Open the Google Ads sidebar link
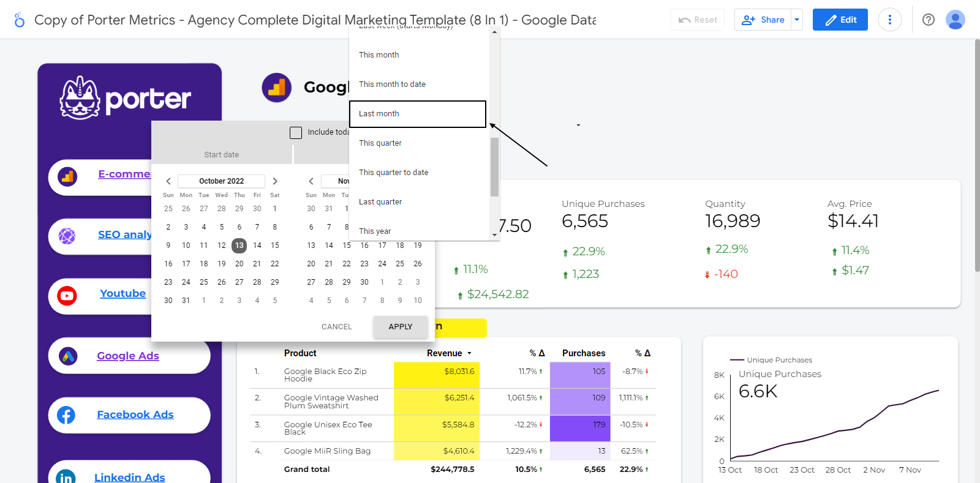This screenshot has width=980, height=483. coord(128,356)
